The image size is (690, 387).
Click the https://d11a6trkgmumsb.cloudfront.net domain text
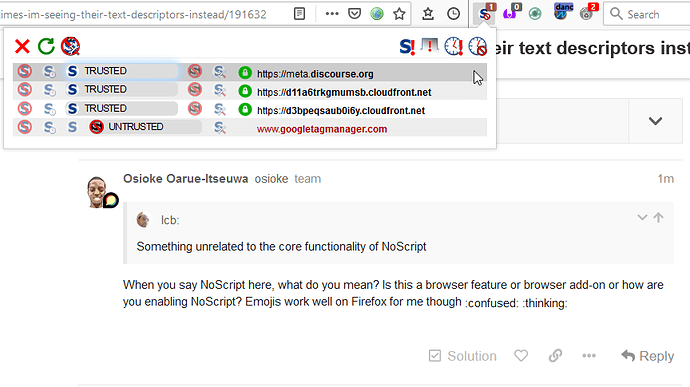[344, 92]
